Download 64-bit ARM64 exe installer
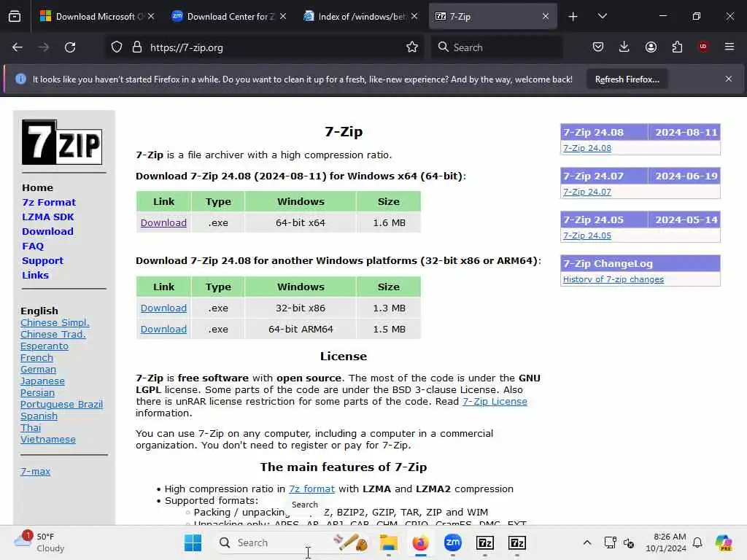 pos(163,329)
